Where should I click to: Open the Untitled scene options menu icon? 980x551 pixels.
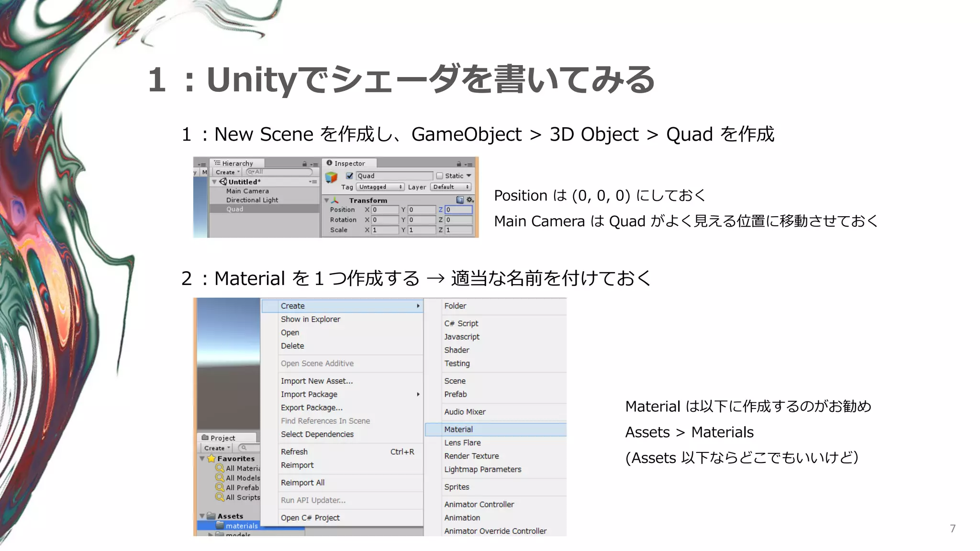point(313,182)
